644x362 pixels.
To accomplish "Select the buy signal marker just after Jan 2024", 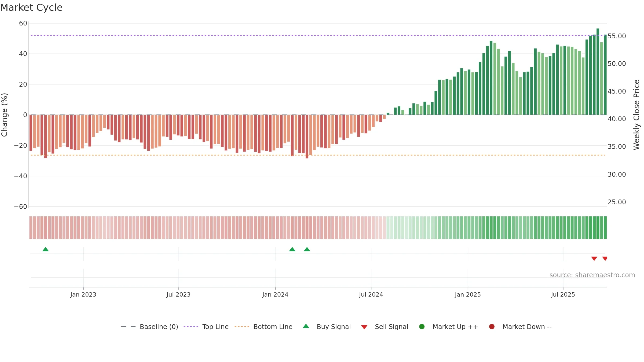I will coord(292,249).
